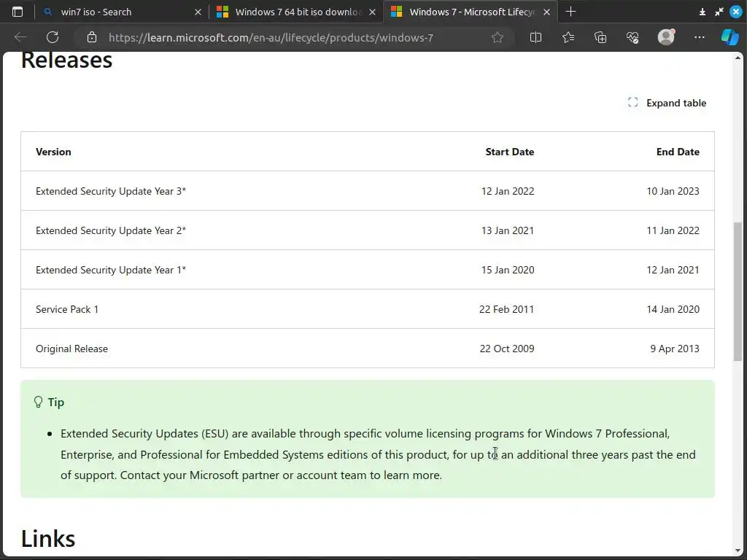Click the Extended Security Updates tip paragraph
The width and height of the screenshot is (747, 560).
click(378, 454)
